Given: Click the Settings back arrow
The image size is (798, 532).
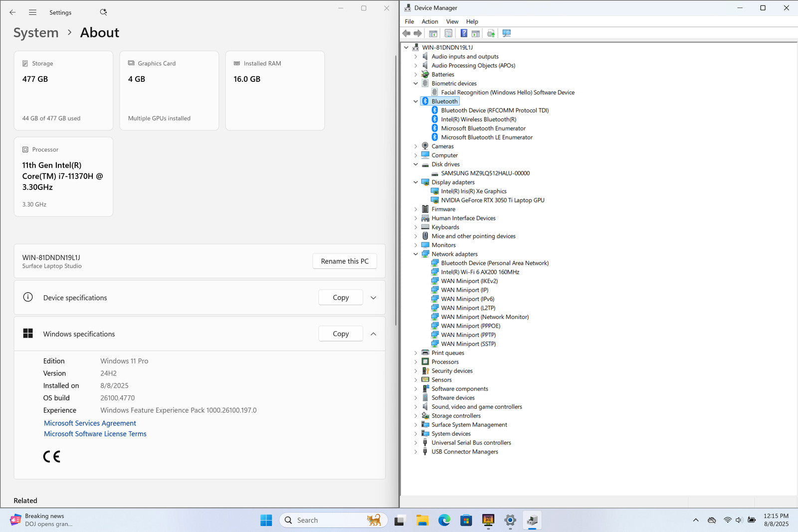Looking at the screenshot, I should pyautogui.click(x=12, y=12).
